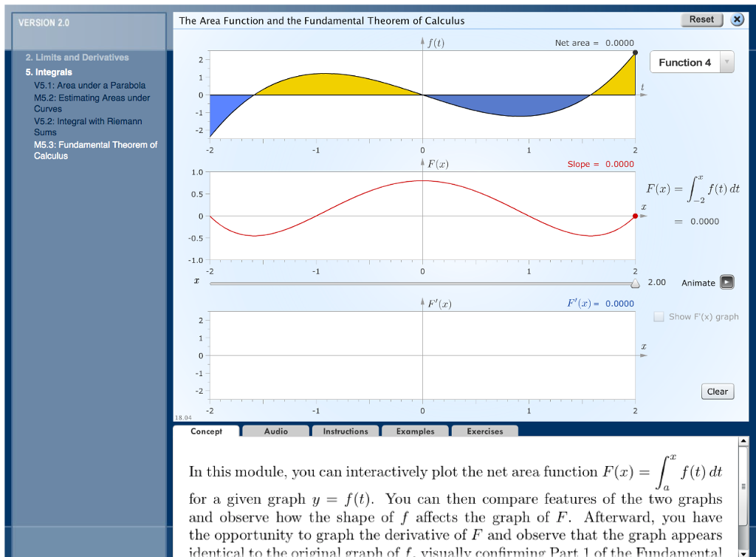756x557 pixels.
Task: Open M5.3: Fundamental Theorem of Calculus
Action: [x=95, y=150]
